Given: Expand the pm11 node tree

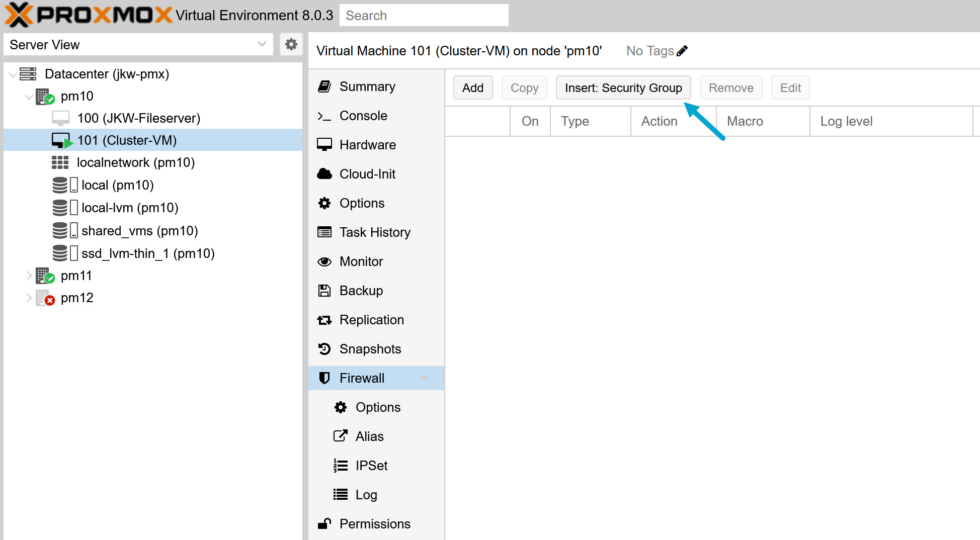Looking at the screenshot, I should click(29, 275).
